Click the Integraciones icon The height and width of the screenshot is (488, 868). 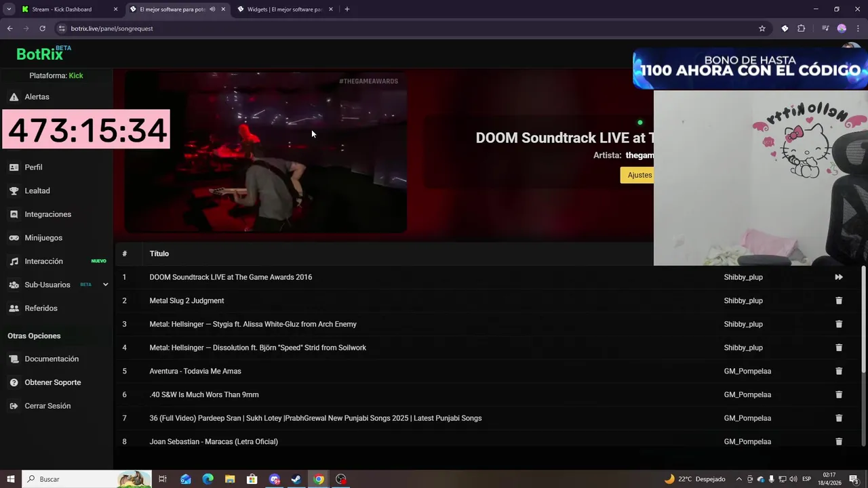point(14,214)
